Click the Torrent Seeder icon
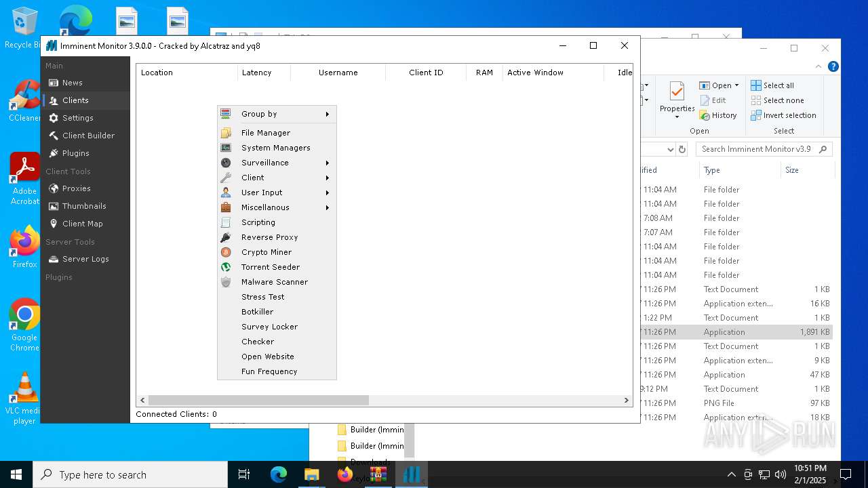 [226, 267]
